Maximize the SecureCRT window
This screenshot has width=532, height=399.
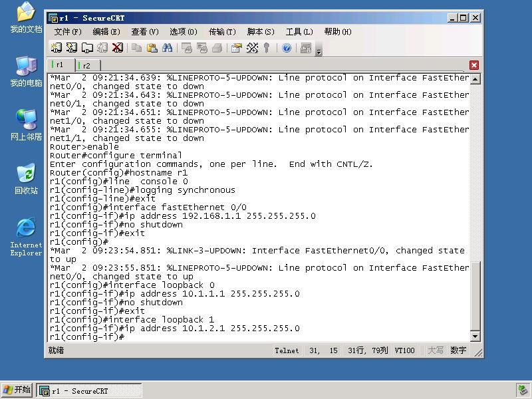tap(464, 18)
